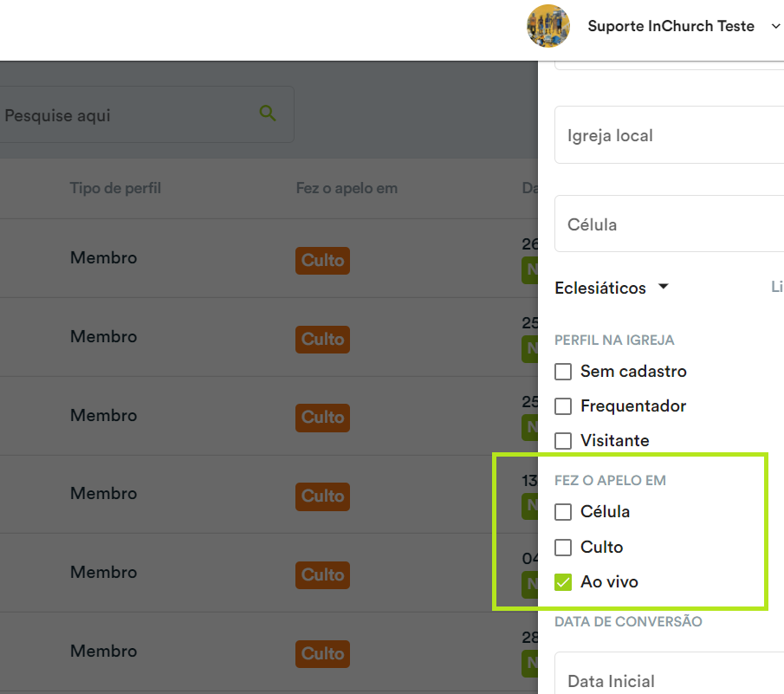784x694 pixels.
Task: Select the Célula appeal checkbox
Action: (x=563, y=512)
